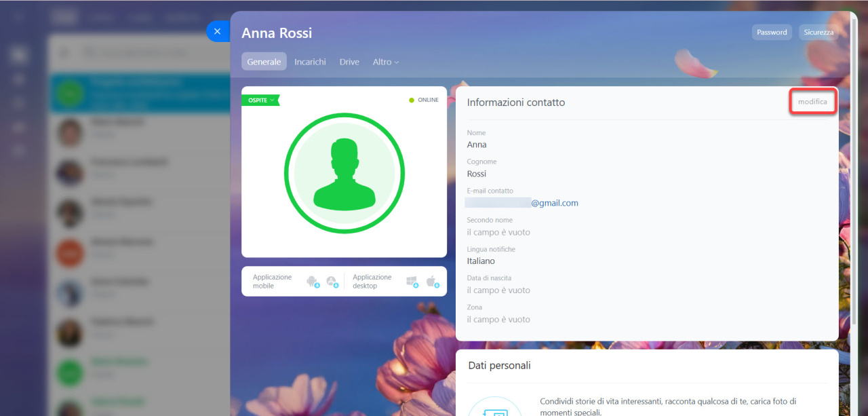Expand the OSPITE role badge dropdown
Image resolution: width=868 pixels, height=416 pixels.
click(261, 100)
